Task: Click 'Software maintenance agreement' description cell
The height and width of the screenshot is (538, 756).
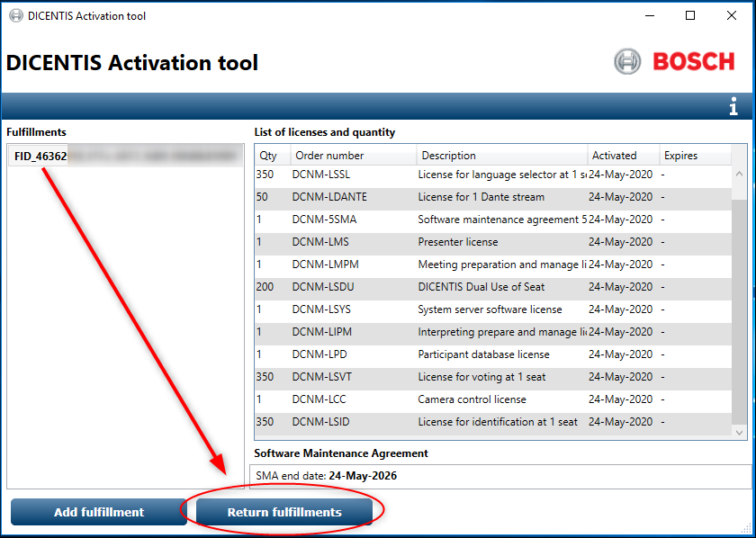Action: (x=502, y=220)
